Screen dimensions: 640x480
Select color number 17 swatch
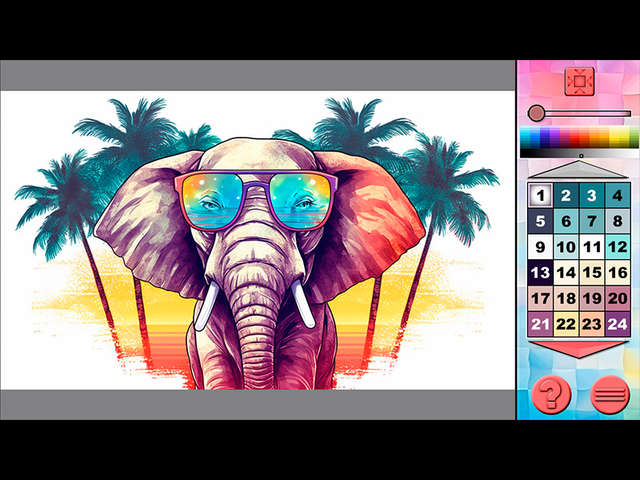point(540,298)
